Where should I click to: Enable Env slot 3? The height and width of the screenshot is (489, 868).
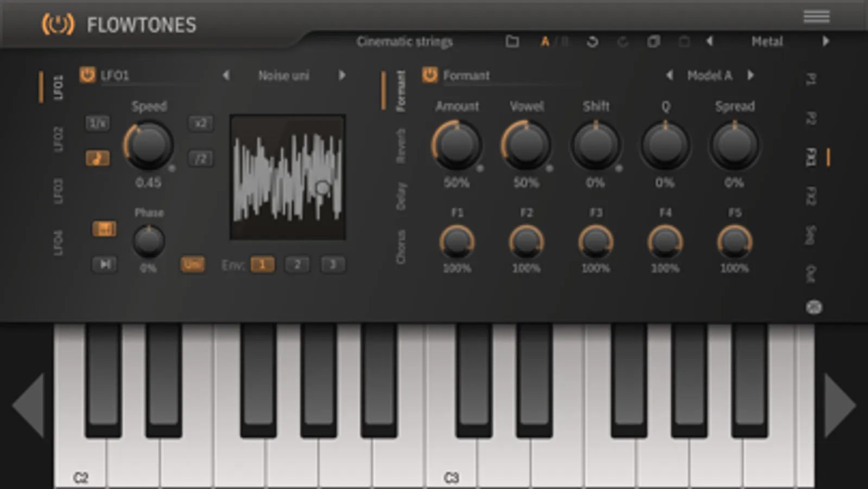pyautogui.click(x=333, y=265)
